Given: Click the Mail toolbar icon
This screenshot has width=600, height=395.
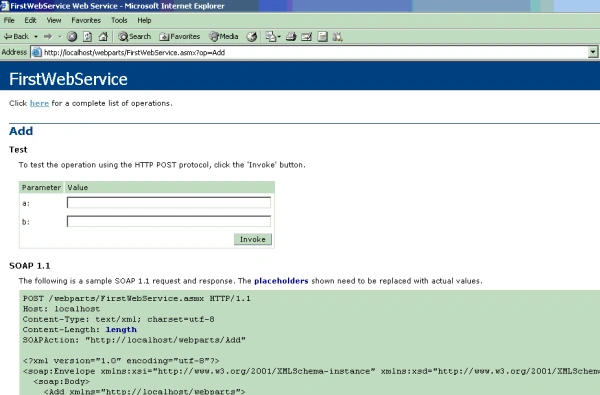Looking at the screenshot, I should 271,36.
